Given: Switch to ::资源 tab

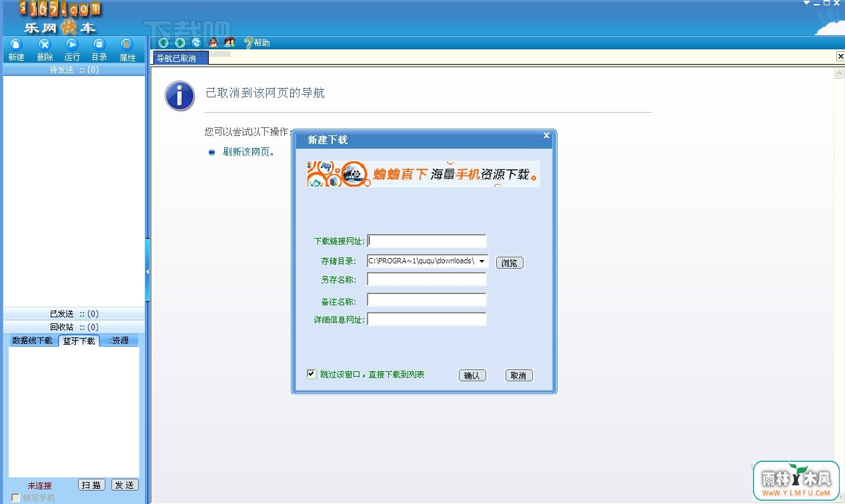Looking at the screenshot, I should point(119,341).
